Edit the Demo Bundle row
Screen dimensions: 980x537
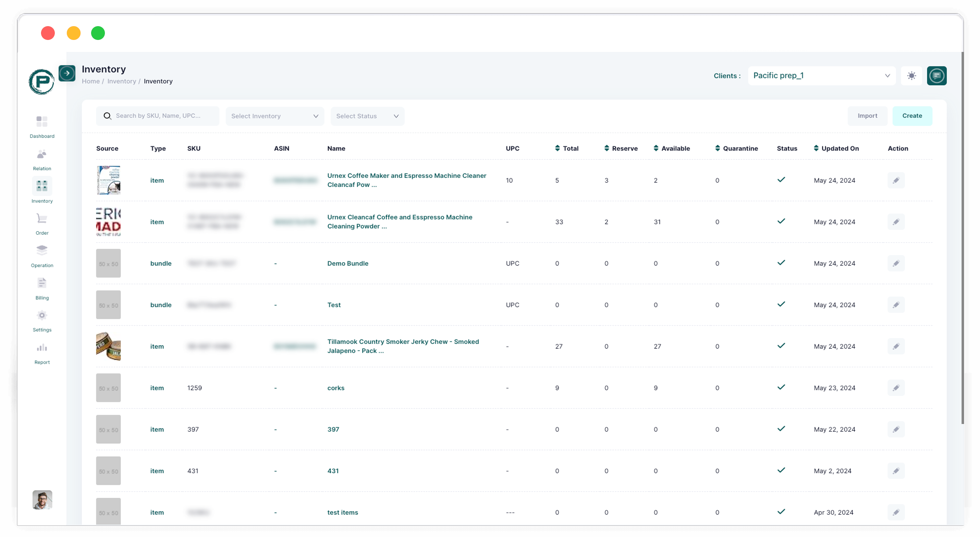pyautogui.click(x=896, y=263)
